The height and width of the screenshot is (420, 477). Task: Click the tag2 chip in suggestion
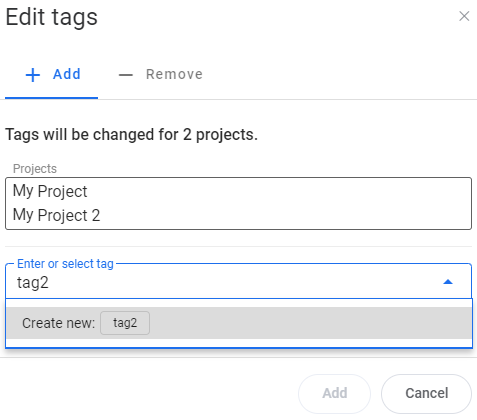tap(125, 323)
